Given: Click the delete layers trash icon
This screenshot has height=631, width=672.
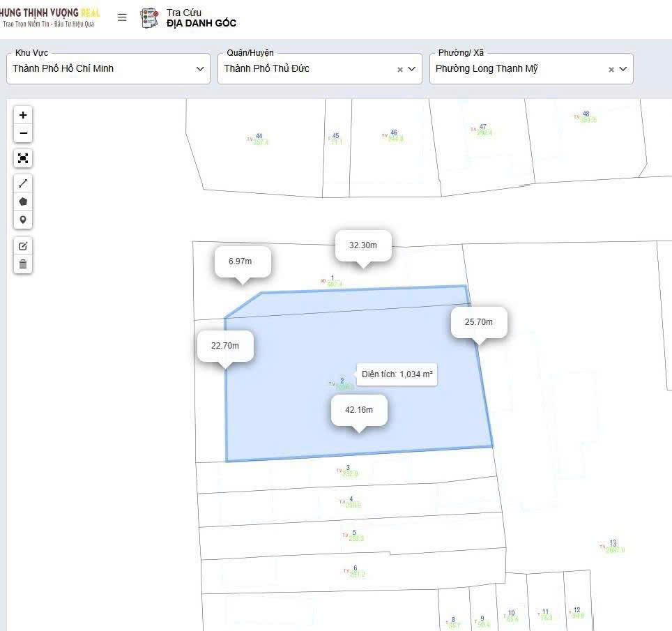Looking at the screenshot, I should point(23,264).
